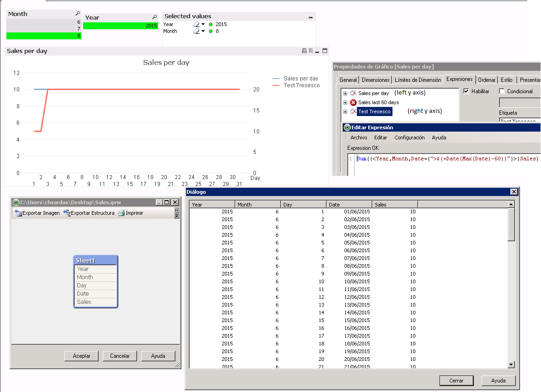541x392 pixels.
Task: Toggle the Habilitar checkbox
Action: point(466,91)
